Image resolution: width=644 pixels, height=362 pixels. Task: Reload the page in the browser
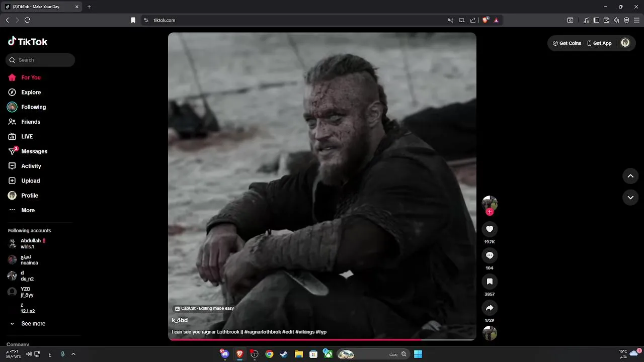pyautogui.click(x=27, y=20)
